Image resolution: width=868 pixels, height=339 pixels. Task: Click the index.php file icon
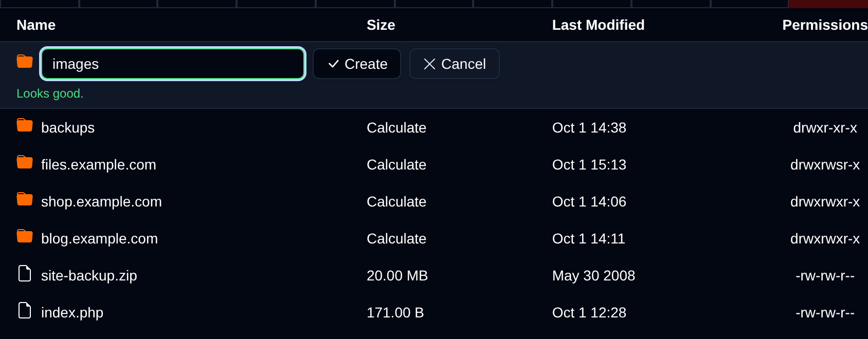click(25, 310)
